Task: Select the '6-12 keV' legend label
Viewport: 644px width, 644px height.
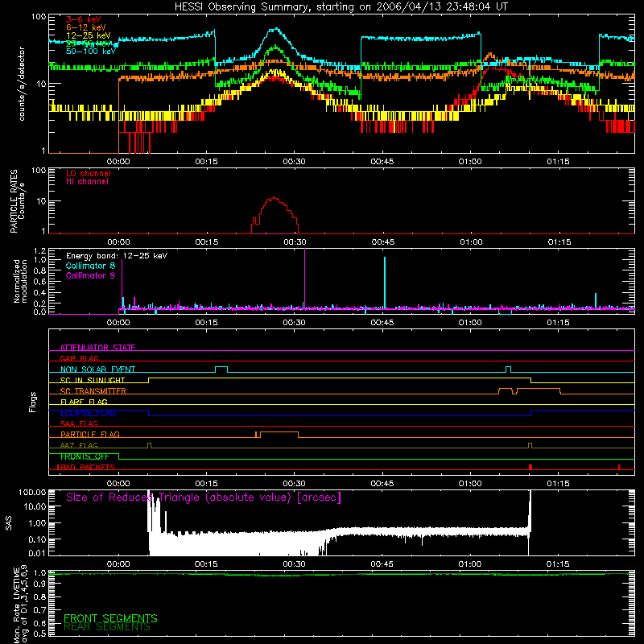Action: coord(86,27)
